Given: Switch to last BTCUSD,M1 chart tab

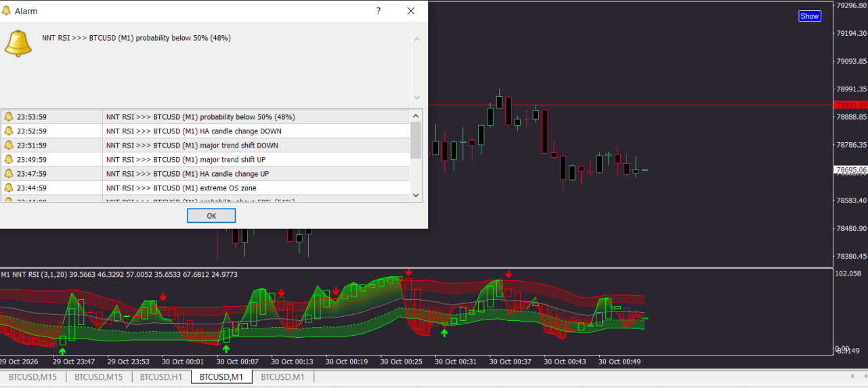Looking at the screenshot, I should [282, 377].
